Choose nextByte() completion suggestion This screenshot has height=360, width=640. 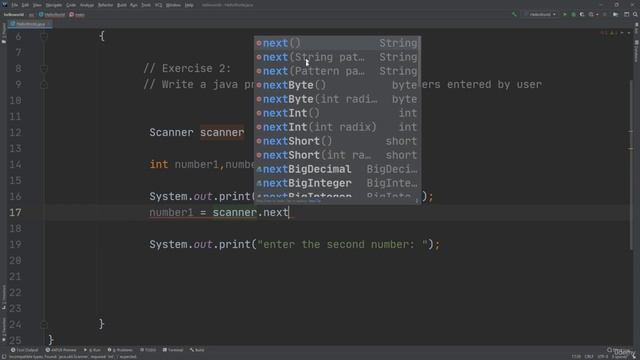click(x=337, y=85)
